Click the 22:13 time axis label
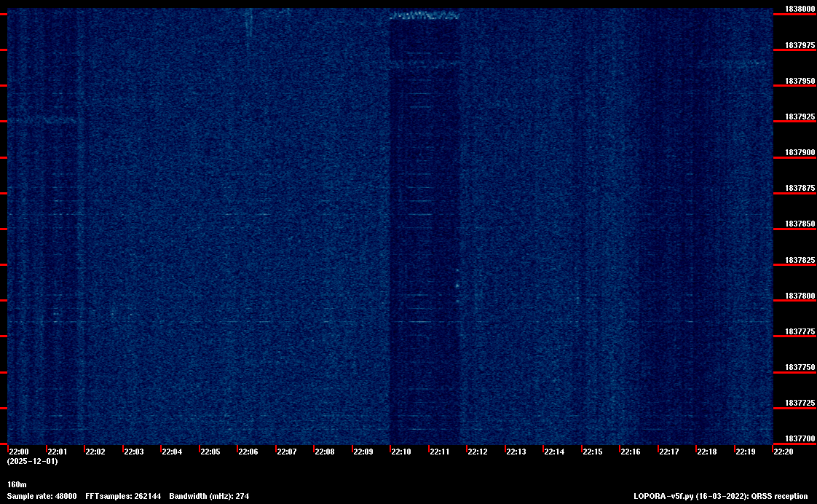The image size is (817, 504). (516, 452)
